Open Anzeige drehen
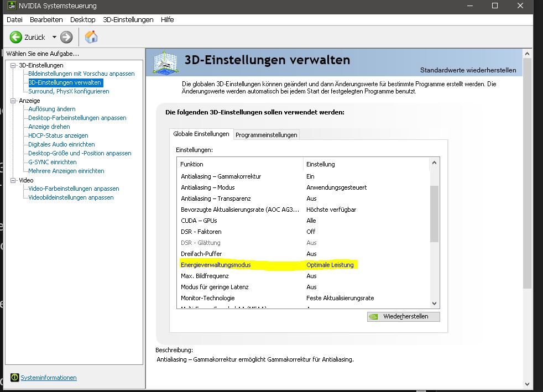Viewport: 543px width, 392px height. 49,127
